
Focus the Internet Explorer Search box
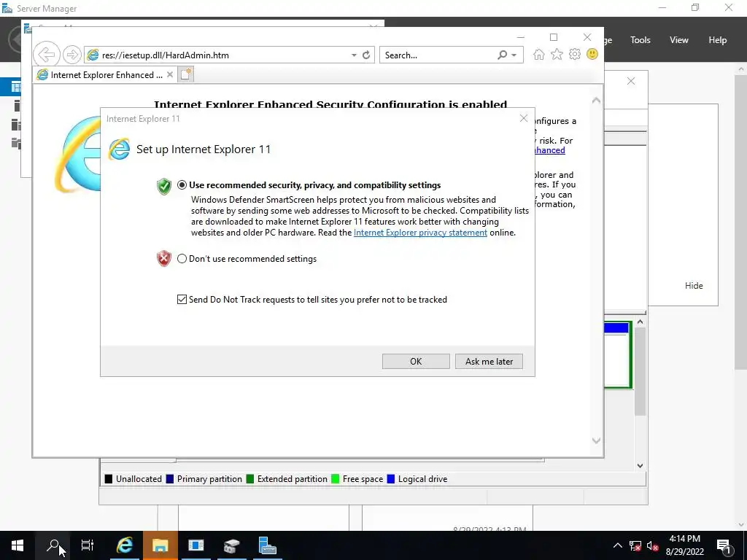coord(438,55)
